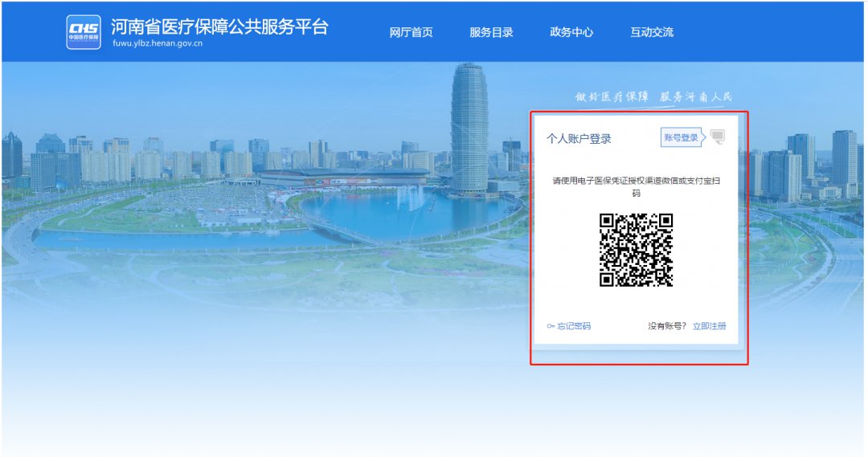Click the fuwu.ylbz.henan.gov.cn URL text
The width and height of the screenshot is (868, 457).
(x=158, y=43)
